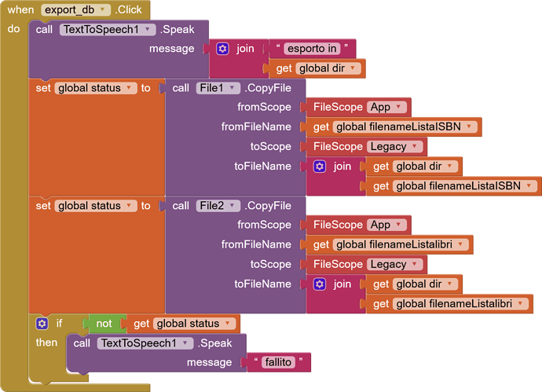Viewport: 542px width, 392px height.
Task: Open mutator gear on File2 toFileName join block
Action: [320, 284]
